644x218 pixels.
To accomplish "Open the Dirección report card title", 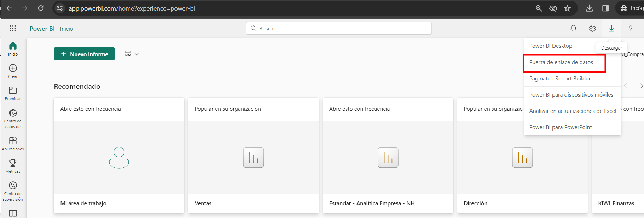I will tap(475, 203).
